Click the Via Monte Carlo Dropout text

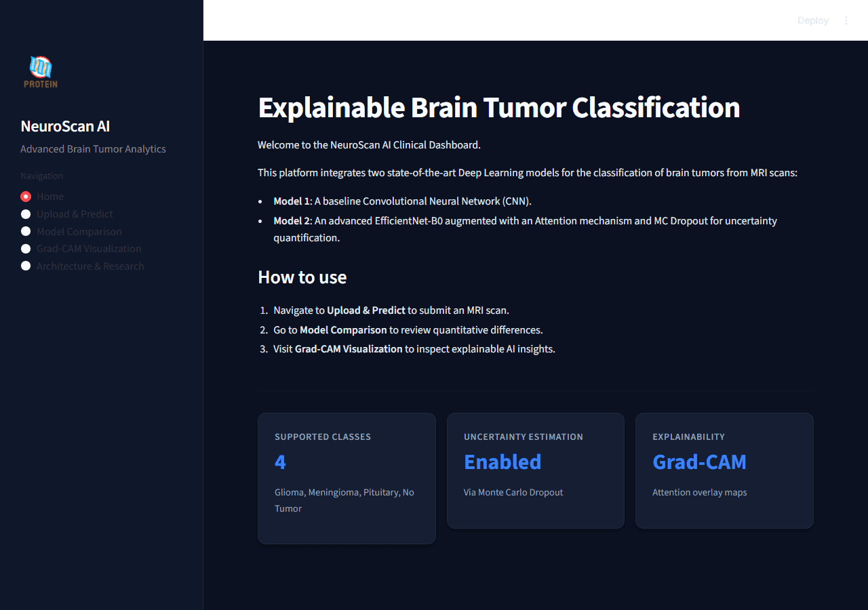pos(513,492)
